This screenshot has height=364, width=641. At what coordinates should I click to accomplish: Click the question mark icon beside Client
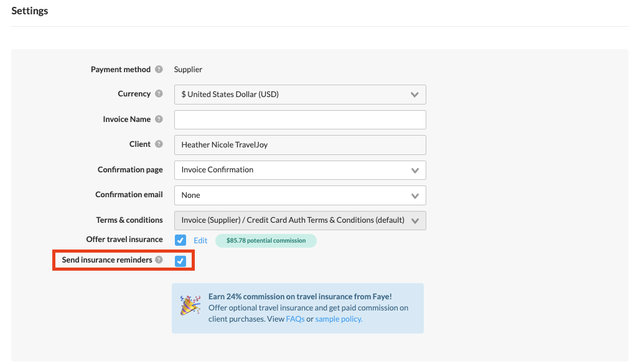tap(159, 144)
